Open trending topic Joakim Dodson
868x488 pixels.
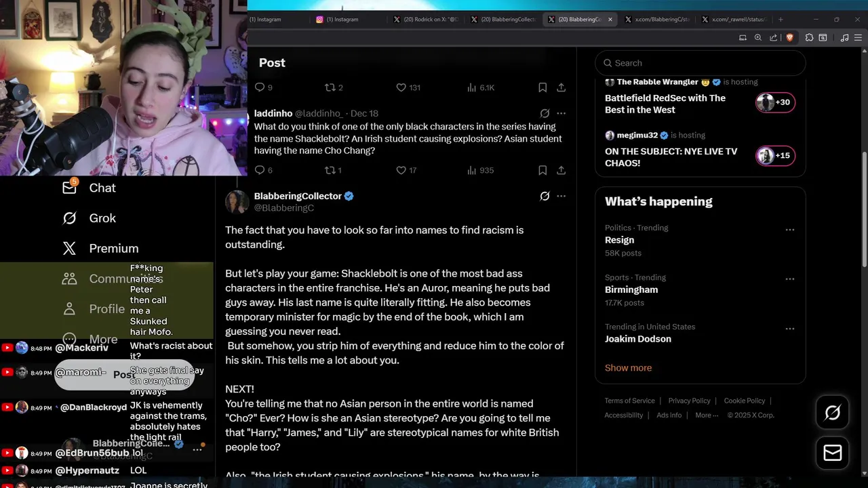coord(638,339)
